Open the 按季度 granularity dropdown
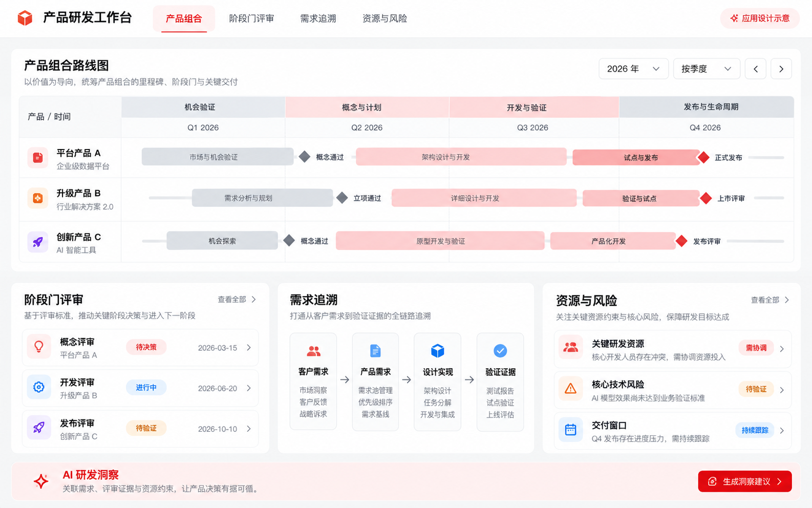The width and height of the screenshot is (812, 508). coord(707,69)
